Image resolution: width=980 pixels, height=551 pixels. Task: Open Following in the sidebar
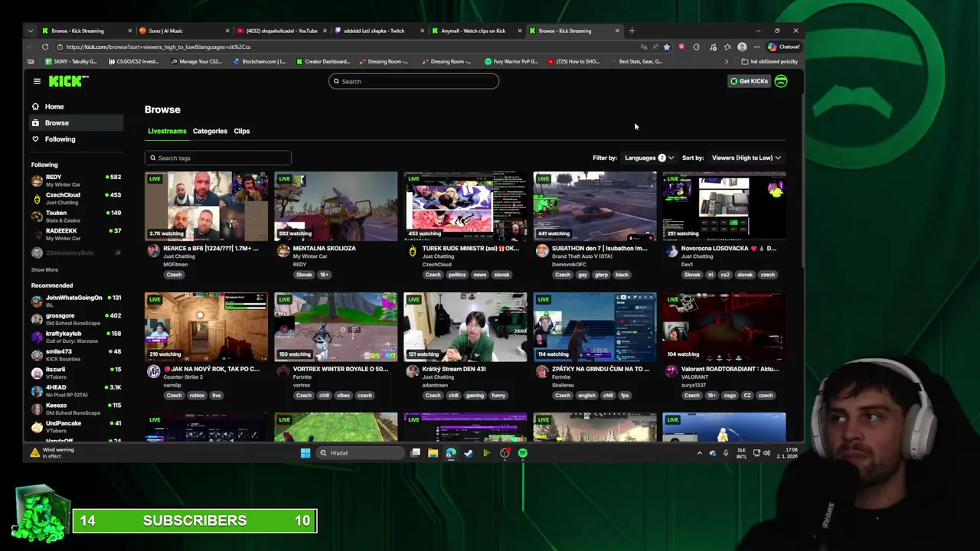(60, 139)
